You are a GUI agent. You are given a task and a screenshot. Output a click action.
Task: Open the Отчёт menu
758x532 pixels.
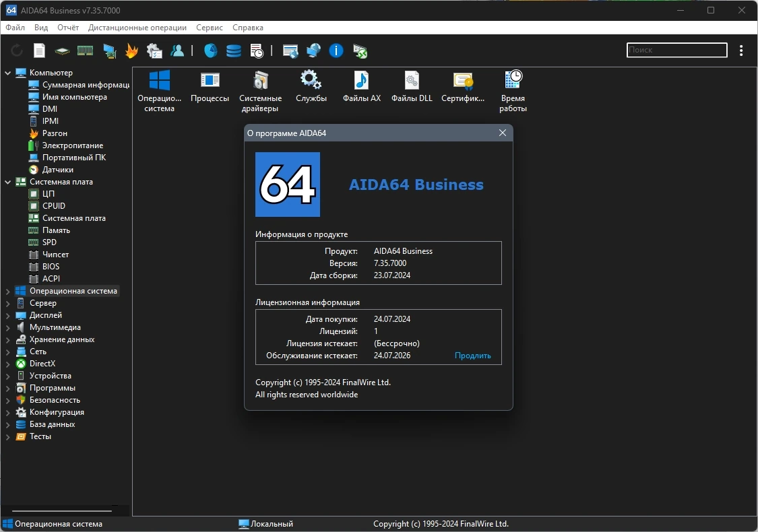[68, 28]
